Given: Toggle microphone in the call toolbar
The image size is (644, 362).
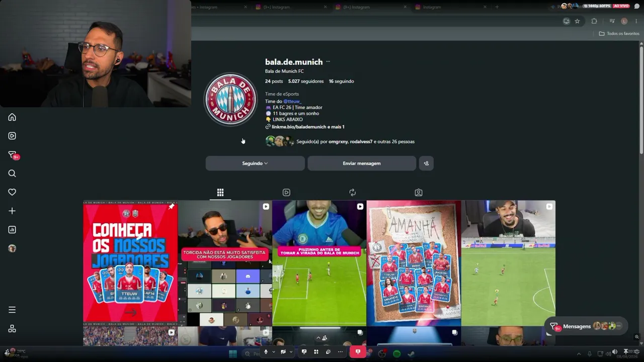Looking at the screenshot, I should (266, 352).
